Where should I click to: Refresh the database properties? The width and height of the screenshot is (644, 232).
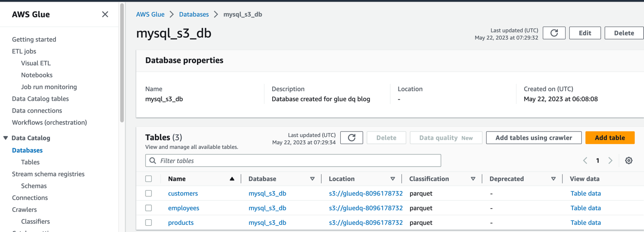click(x=554, y=33)
